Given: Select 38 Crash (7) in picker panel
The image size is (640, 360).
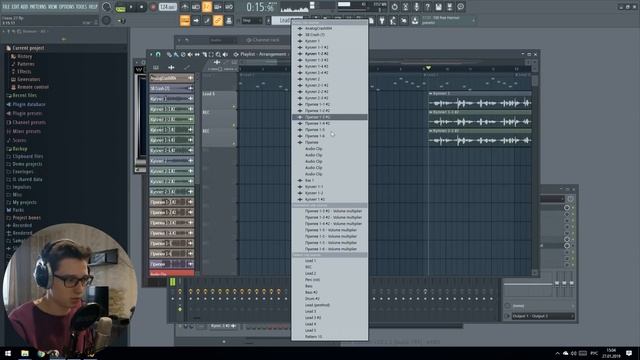Looking at the screenshot, I should [171, 88].
